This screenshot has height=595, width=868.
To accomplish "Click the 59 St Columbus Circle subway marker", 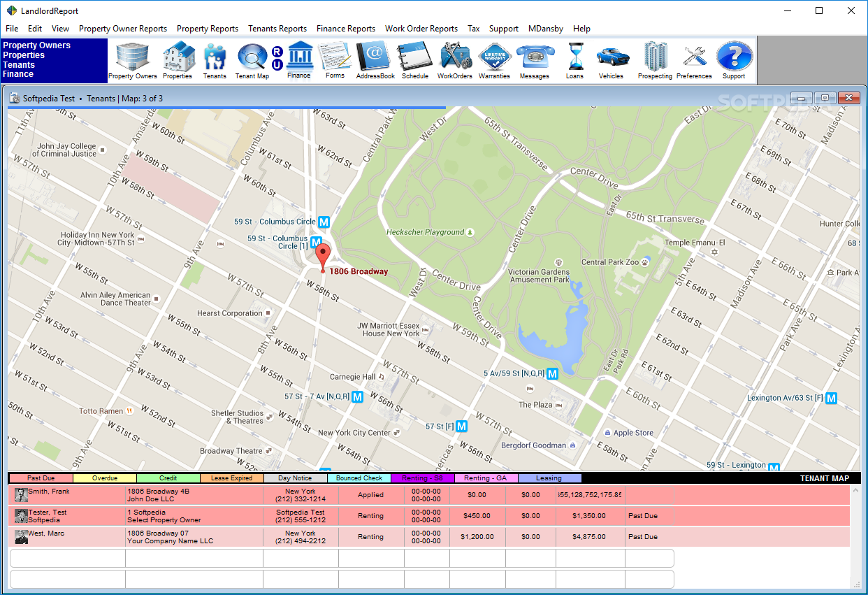I will [x=324, y=222].
